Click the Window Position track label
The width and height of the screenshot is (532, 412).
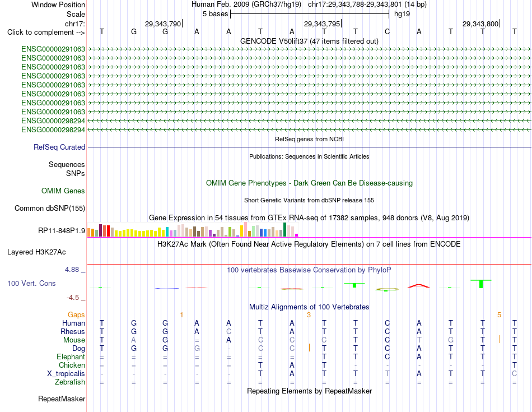tap(58, 4)
